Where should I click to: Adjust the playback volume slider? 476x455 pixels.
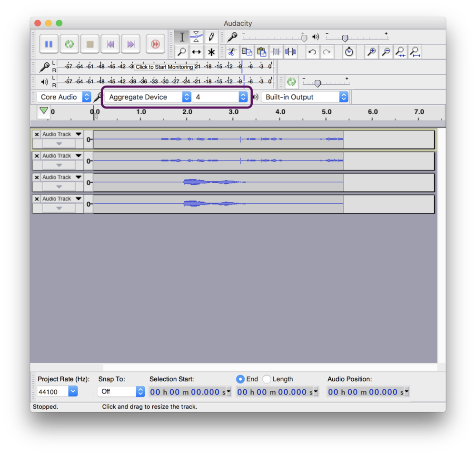coord(344,39)
